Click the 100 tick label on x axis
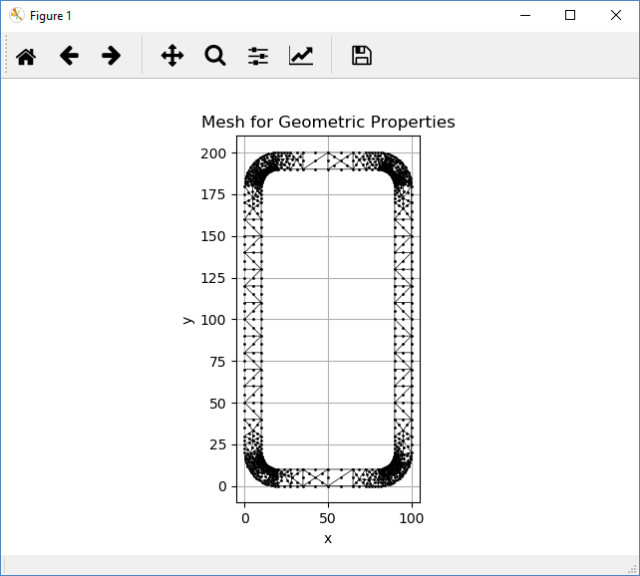640x576 pixels. [411, 518]
